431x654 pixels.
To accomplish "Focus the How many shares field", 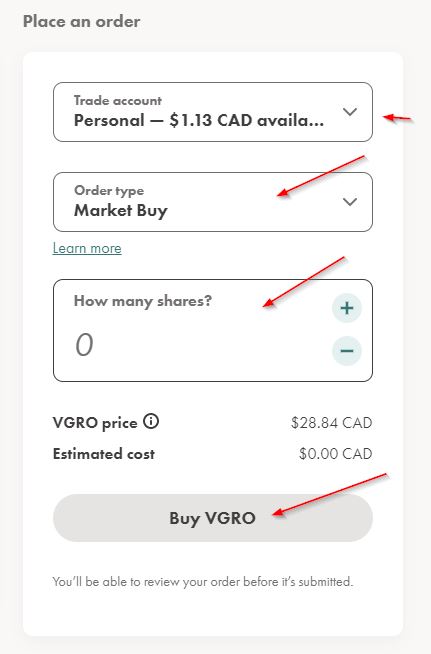I will click(x=213, y=330).
